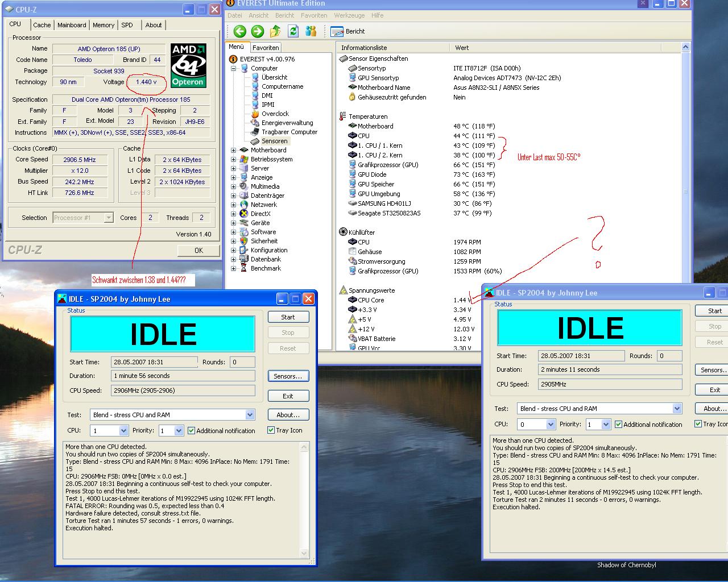Click down arrow of left SP2004 log scrollbar
This screenshot has width=728, height=582.
pos(304,553)
